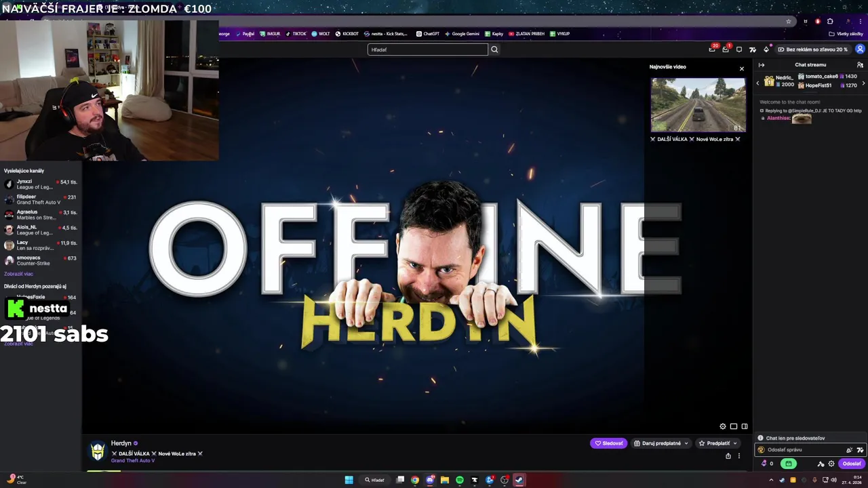868x488 pixels.
Task: Open PayPal bookmark
Action: click(245, 34)
